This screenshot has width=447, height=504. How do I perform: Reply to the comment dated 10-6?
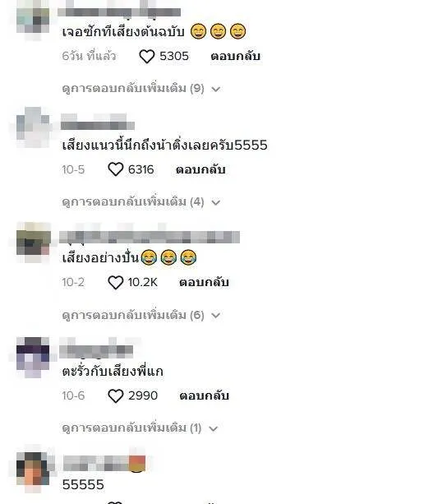(204, 395)
